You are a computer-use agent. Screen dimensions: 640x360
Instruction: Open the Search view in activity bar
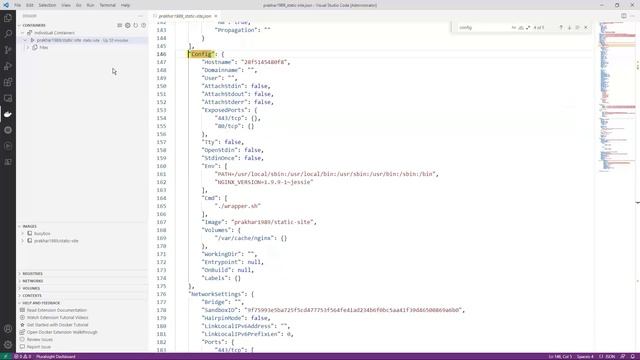coord(8,34)
